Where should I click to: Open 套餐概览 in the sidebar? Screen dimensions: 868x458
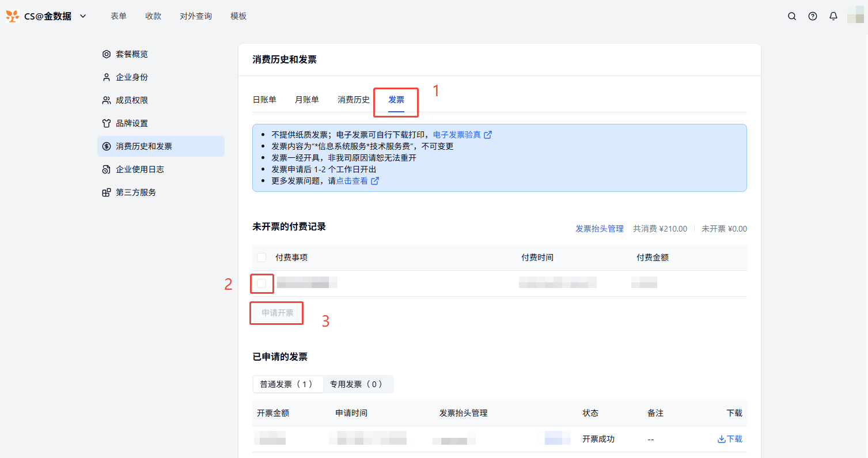[131, 54]
